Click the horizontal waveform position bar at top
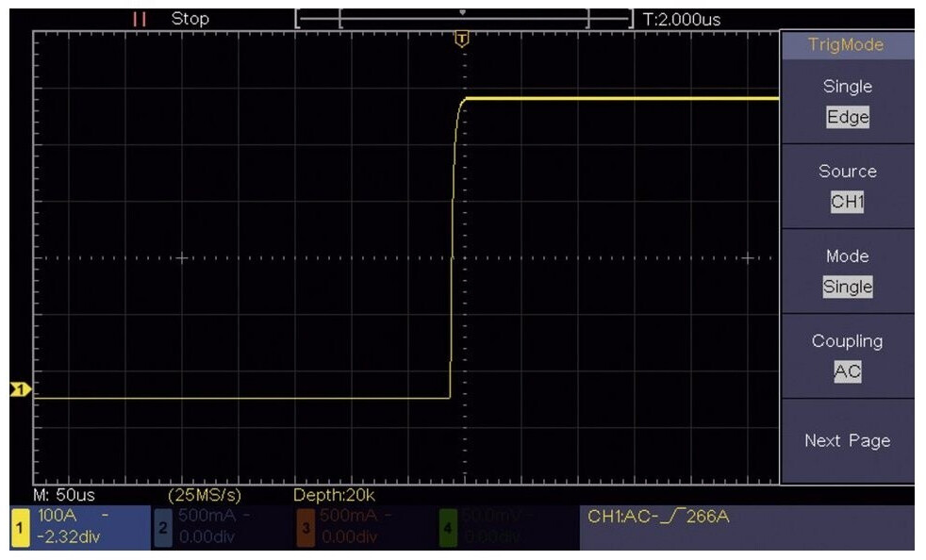926x560 pixels. (462, 18)
